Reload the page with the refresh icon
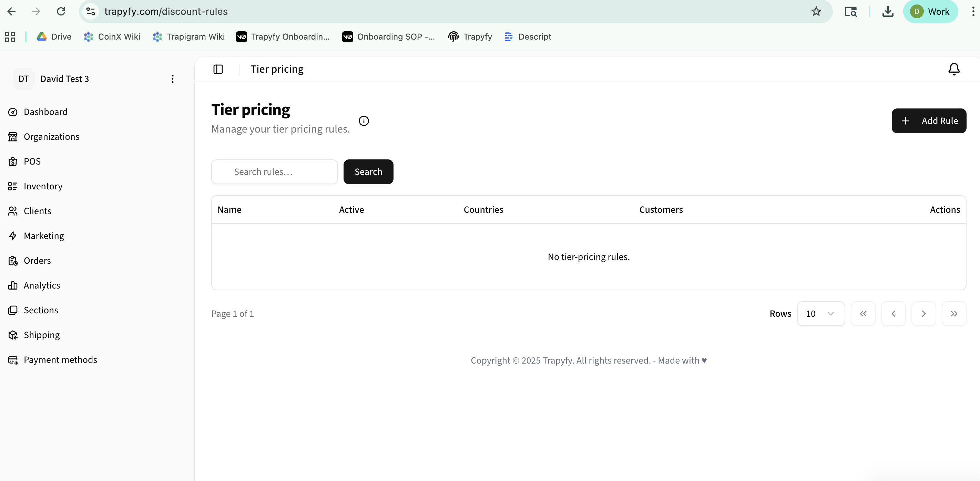 pyautogui.click(x=61, y=11)
